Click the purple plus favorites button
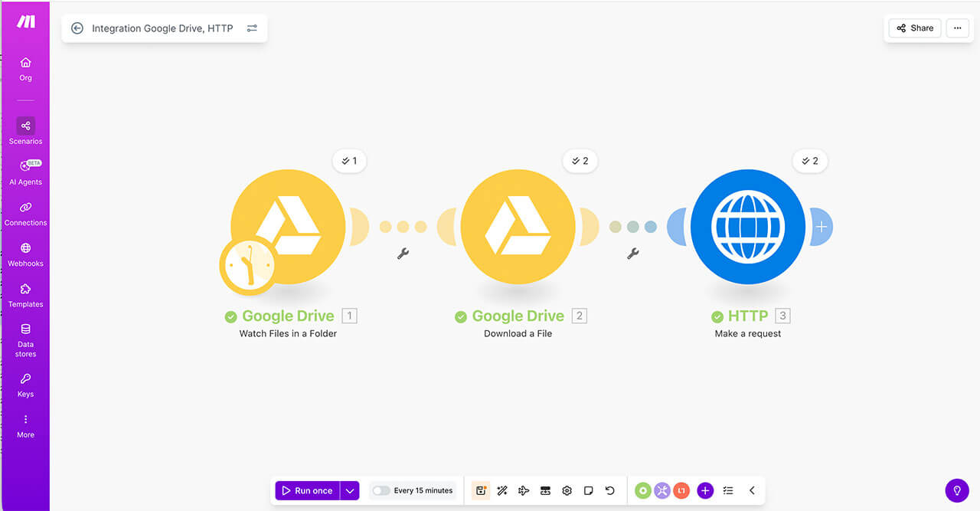980x511 pixels. (705, 490)
